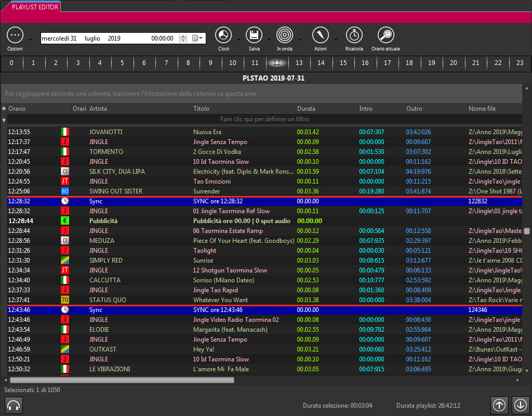Open the calendar date picker dropdown

tap(198, 38)
